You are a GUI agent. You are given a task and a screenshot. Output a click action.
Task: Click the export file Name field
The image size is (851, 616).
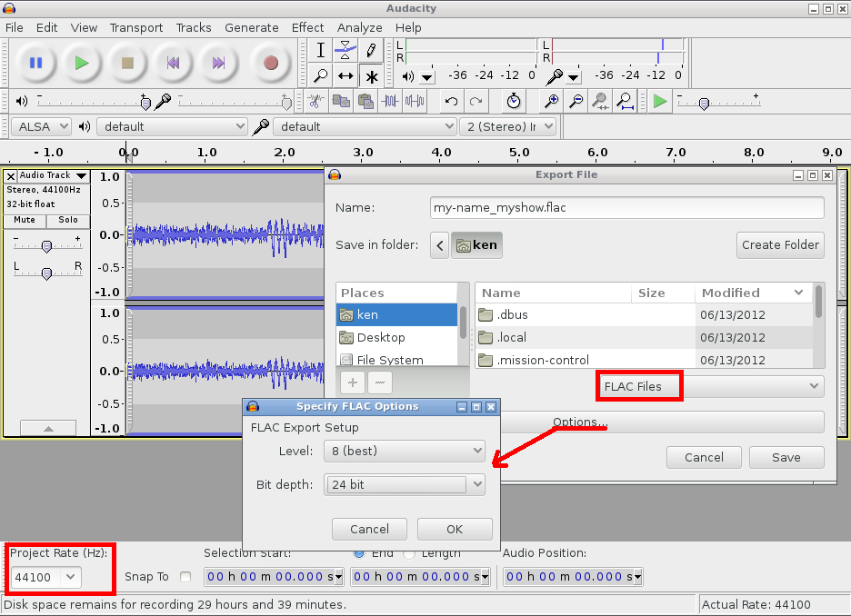point(626,207)
